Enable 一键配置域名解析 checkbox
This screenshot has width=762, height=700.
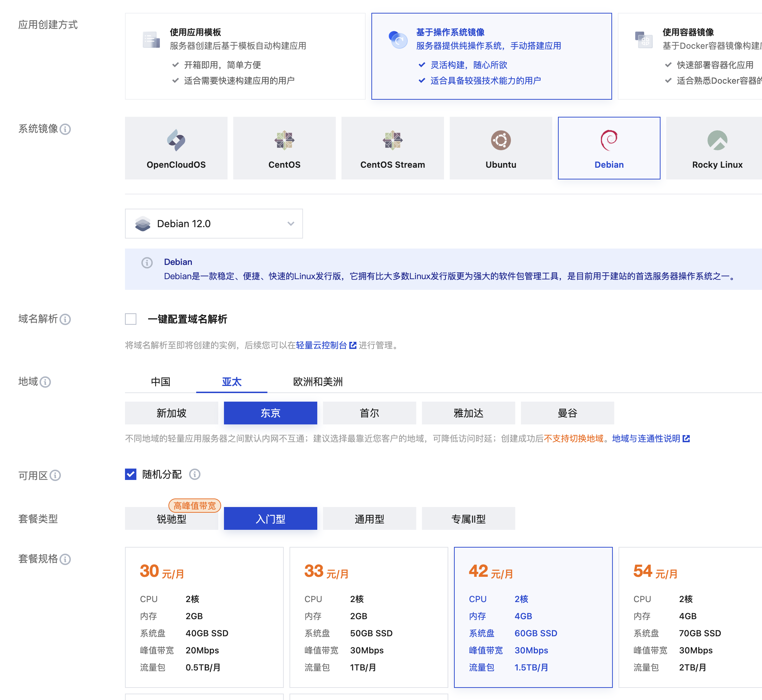coord(131,319)
